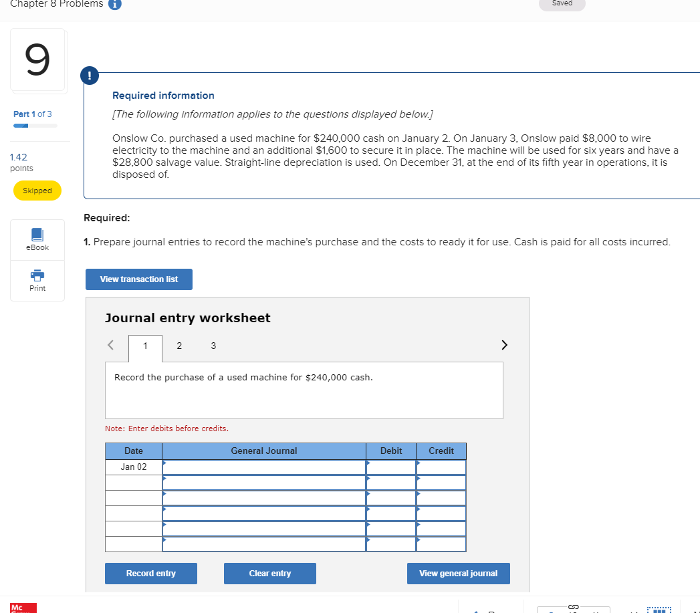The width and height of the screenshot is (700, 613).
Task: Click Debit cell in last row
Action: click(x=391, y=544)
